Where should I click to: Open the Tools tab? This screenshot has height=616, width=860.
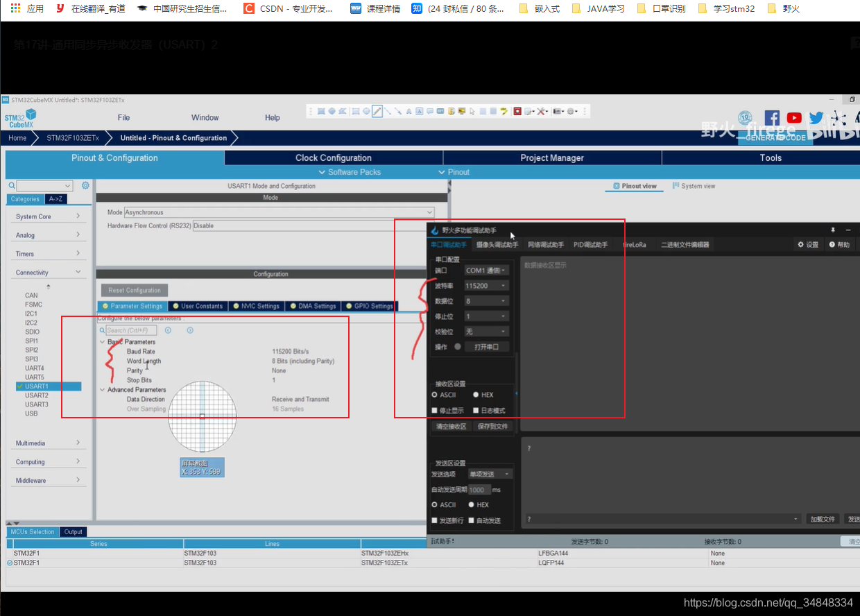pos(771,158)
